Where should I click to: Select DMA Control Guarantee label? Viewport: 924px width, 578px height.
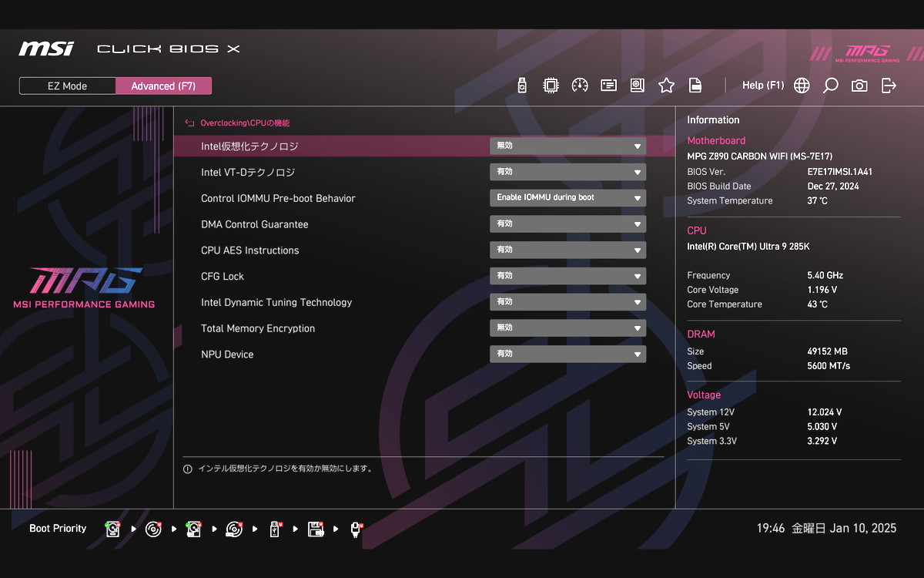(255, 224)
